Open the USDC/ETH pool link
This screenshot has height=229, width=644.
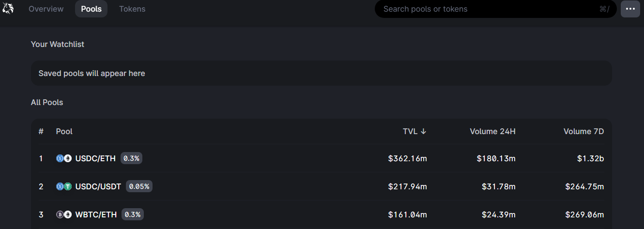click(95, 158)
